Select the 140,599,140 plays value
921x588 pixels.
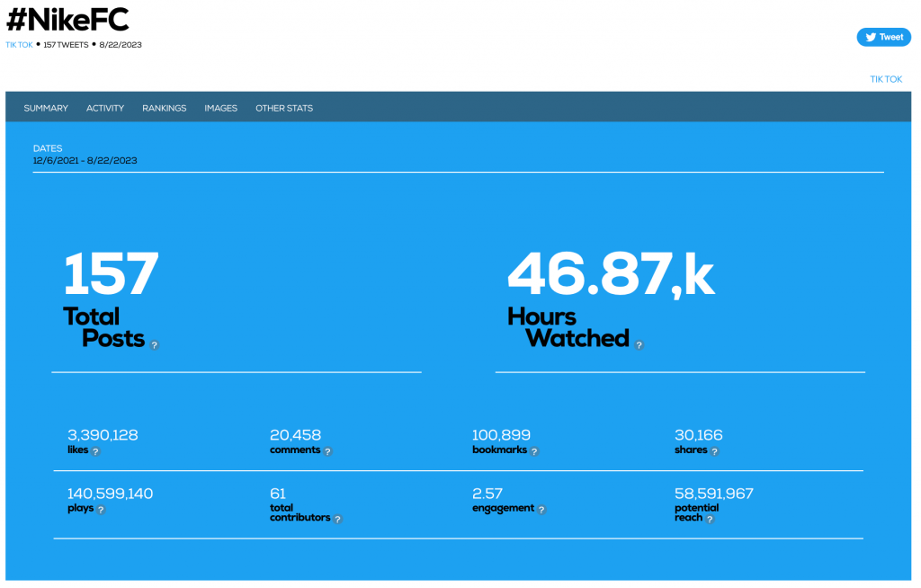[x=111, y=494]
